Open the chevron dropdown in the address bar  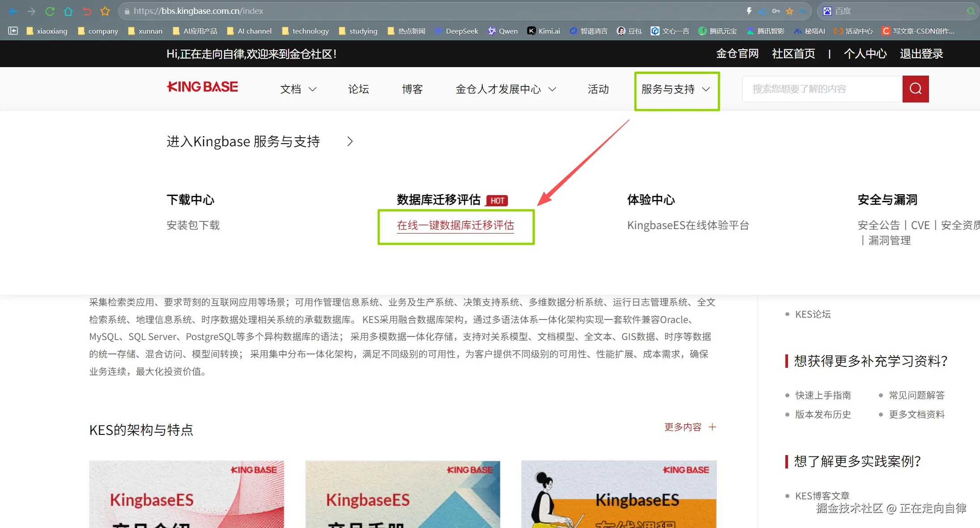point(803,11)
